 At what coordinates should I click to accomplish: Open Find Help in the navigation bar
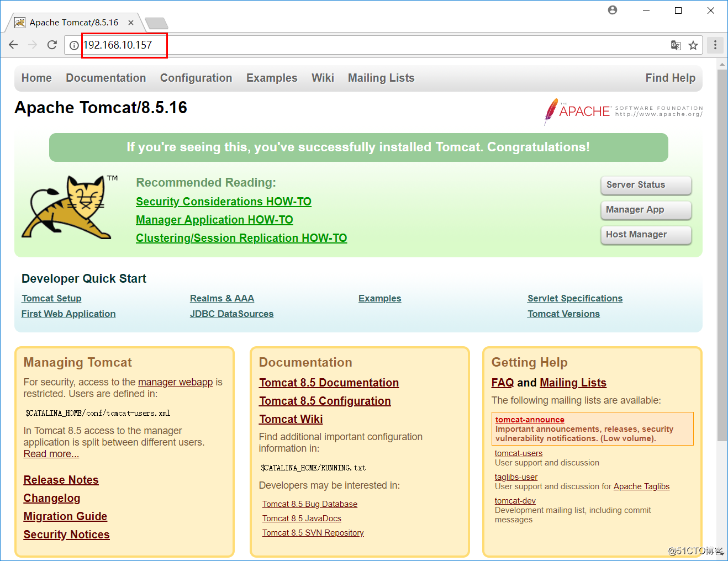671,78
